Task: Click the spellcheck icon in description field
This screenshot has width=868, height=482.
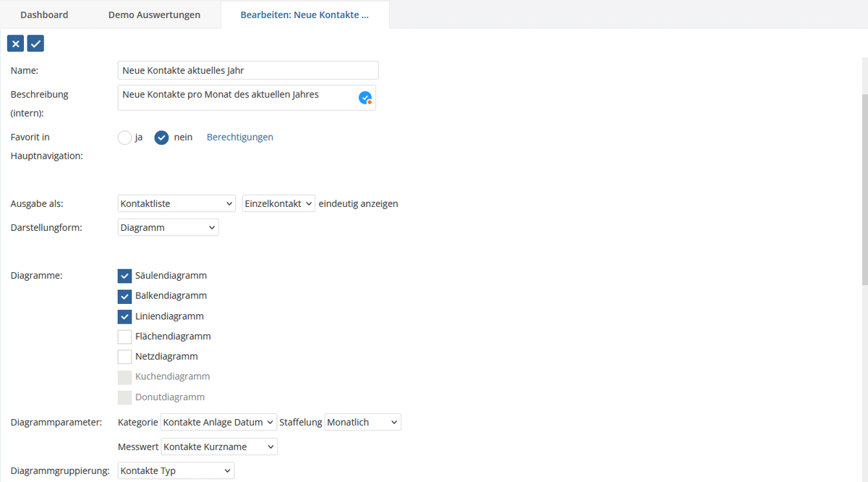Action: pos(365,98)
